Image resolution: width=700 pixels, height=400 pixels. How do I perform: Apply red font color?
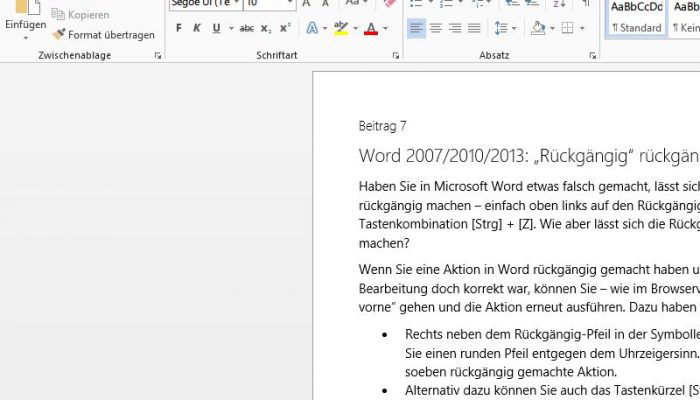point(371,28)
